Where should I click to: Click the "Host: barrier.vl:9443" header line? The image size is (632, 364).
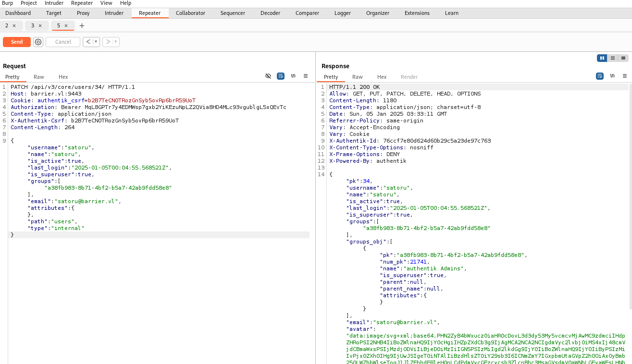46,94
